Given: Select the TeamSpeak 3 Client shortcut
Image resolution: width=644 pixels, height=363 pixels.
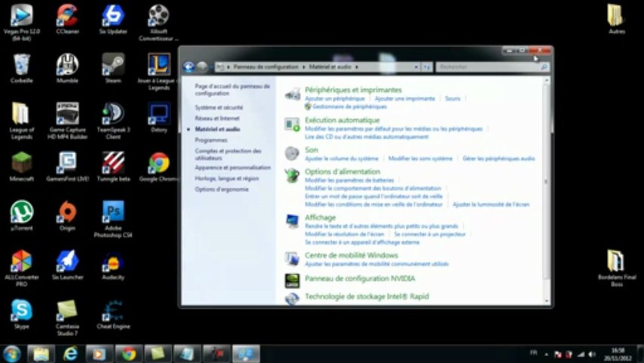Looking at the screenshot, I should (x=113, y=121).
